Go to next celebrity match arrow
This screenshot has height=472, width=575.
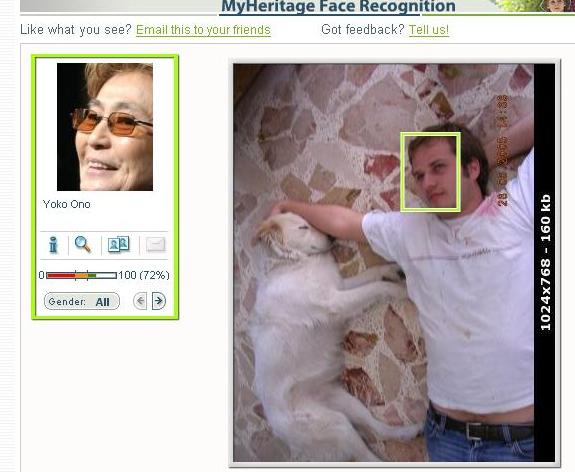[159, 301]
